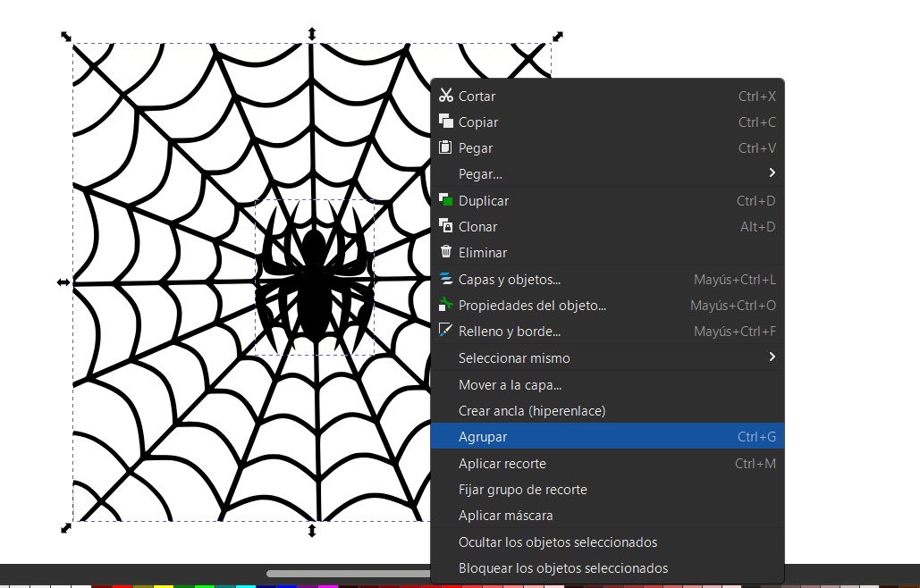Click the Relleno y borde brush icon
Image resolution: width=920 pixels, height=588 pixels.
tap(446, 330)
